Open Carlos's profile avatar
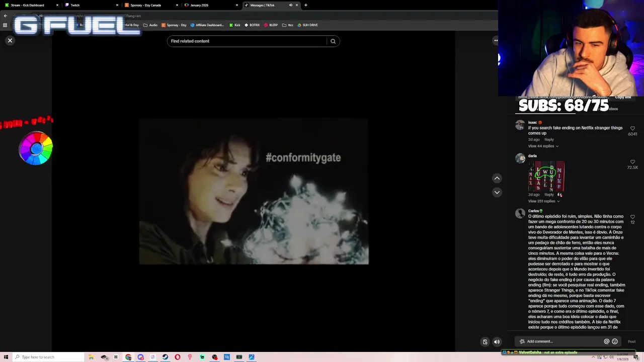The width and height of the screenshot is (644, 362). pyautogui.click(x=520, y=214)
